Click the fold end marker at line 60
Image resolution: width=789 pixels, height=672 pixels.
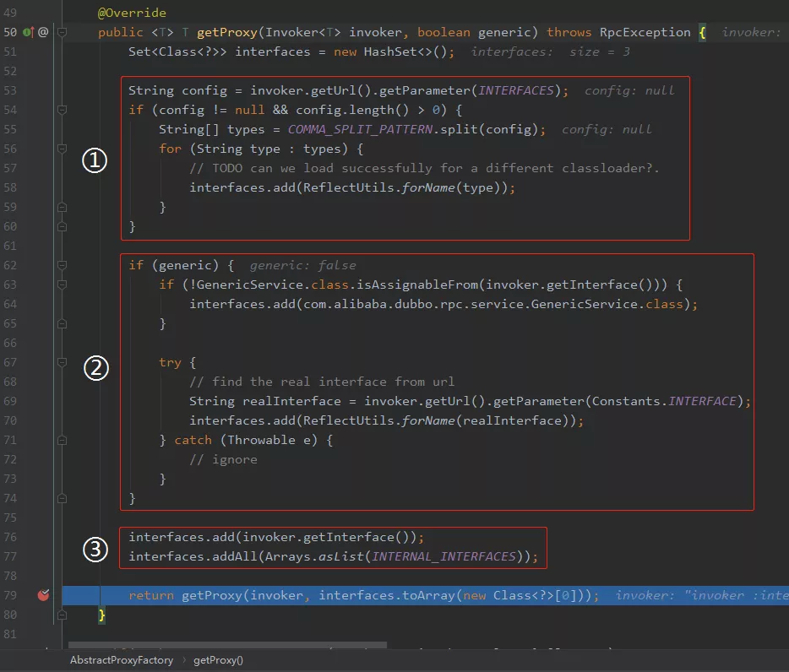click(x=62, y=227)
